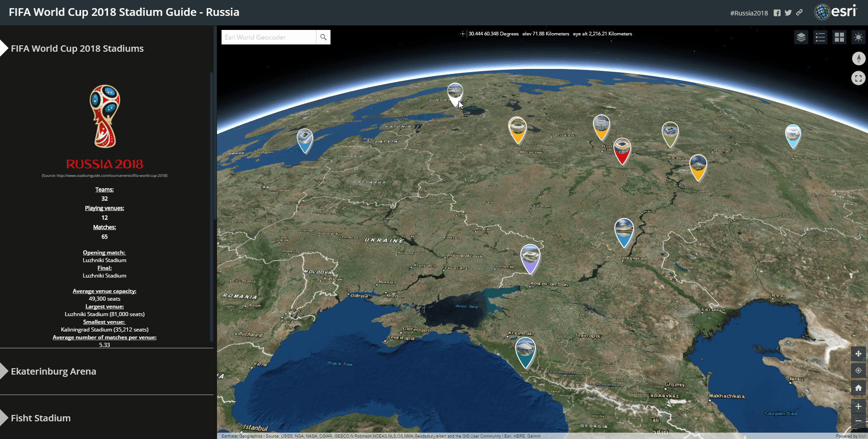Click into the Esri World Geocoder field

tap(269, 37)
